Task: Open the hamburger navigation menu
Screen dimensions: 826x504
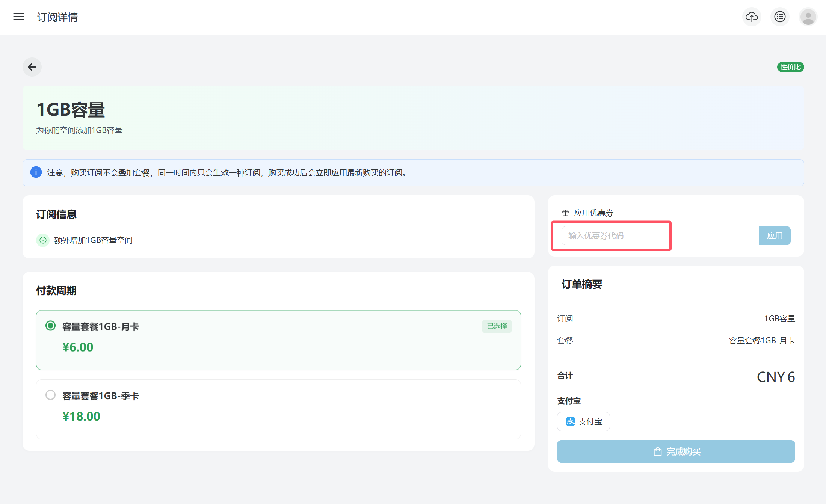Action: pyautogui.click(x=18, y=17)
